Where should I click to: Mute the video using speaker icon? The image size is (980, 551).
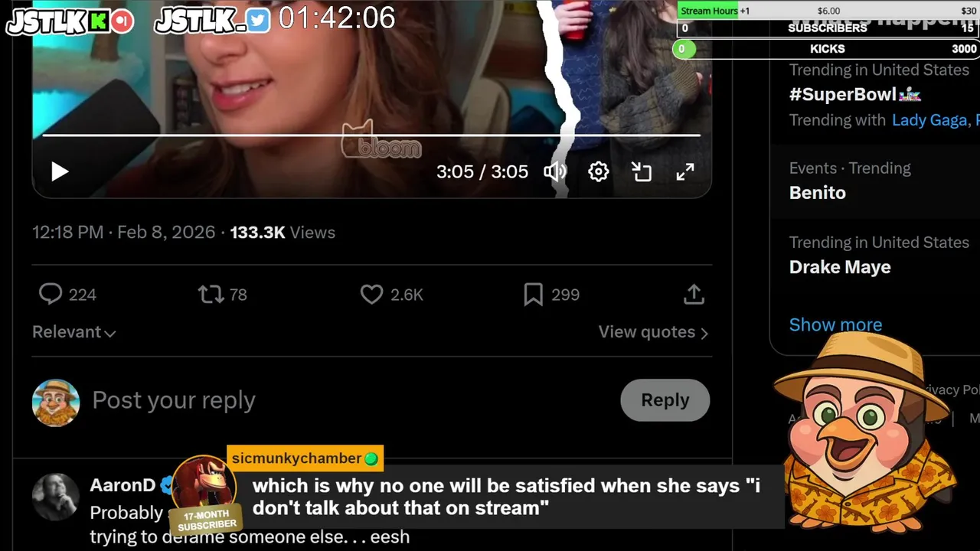555,171
